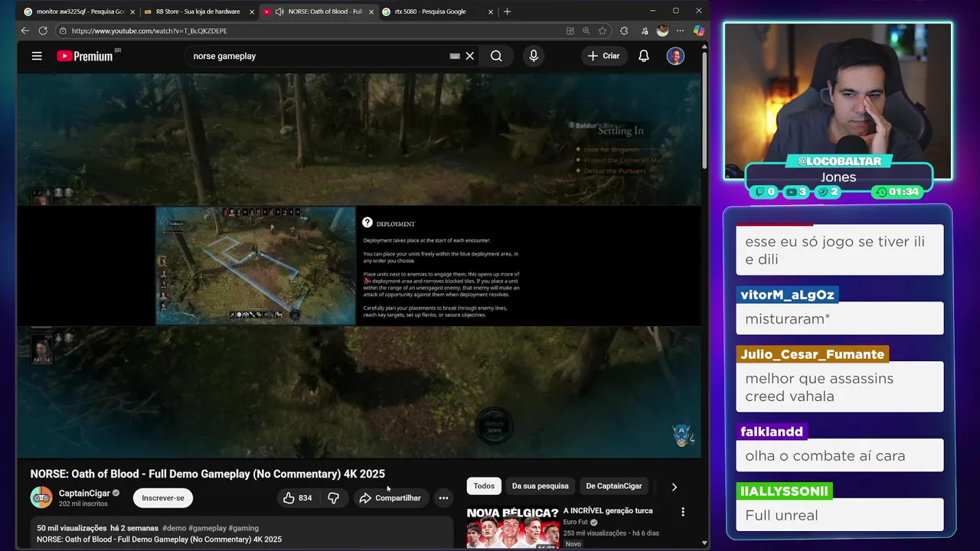980x551 pixels.
Task: Click '50 mil visualizações' in description
Action: (x=72, y=528)
